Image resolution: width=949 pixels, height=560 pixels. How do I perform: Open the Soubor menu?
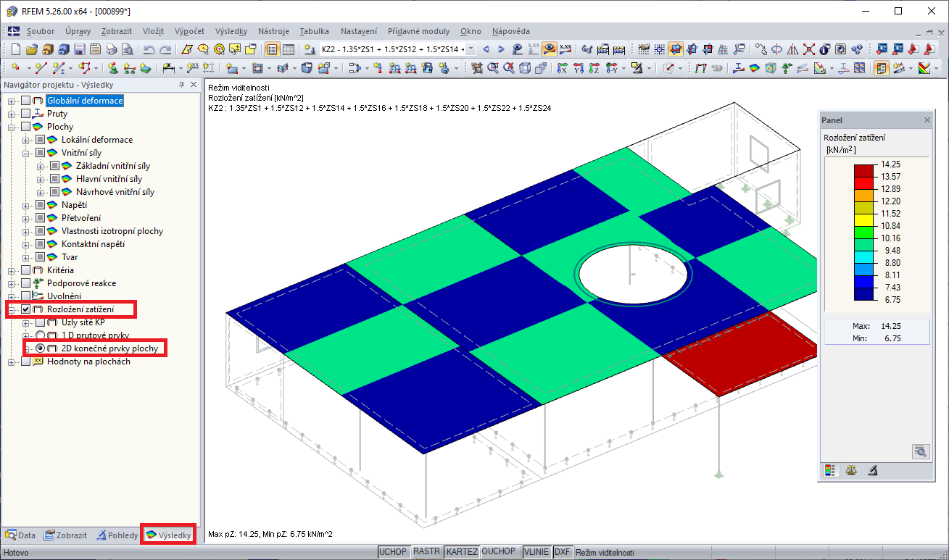[41, 31]
